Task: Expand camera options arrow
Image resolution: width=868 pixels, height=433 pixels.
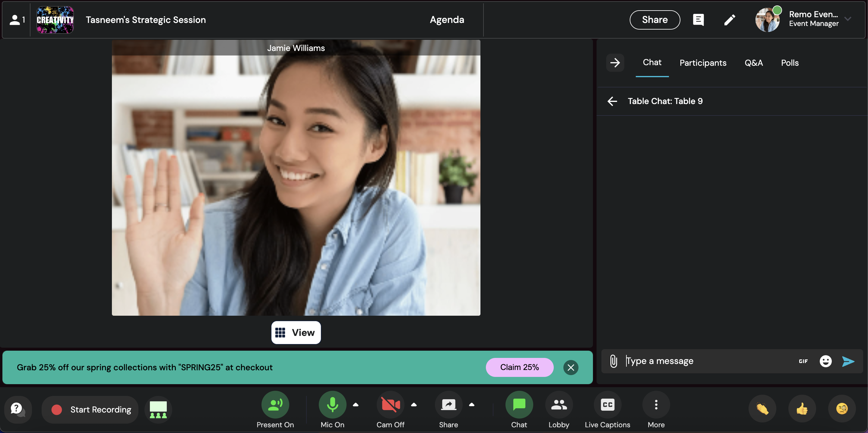Action: click(x=414, y=405)
